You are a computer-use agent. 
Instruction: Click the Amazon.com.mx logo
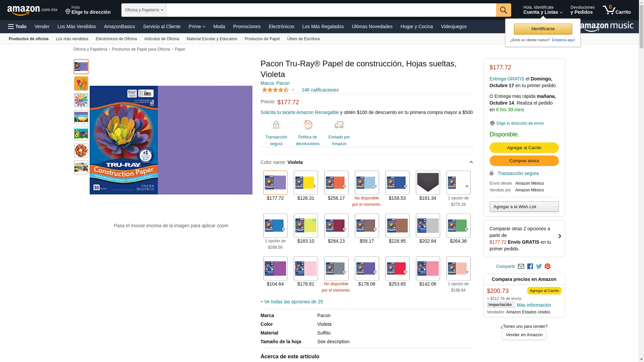[32, 10]
